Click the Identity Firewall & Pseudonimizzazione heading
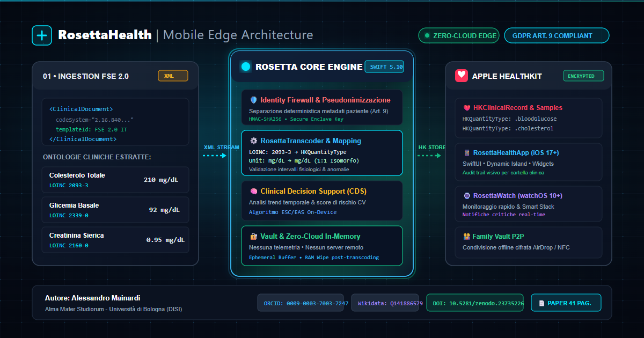The height and width of the screenshot is (338, 644). (325, 100)
